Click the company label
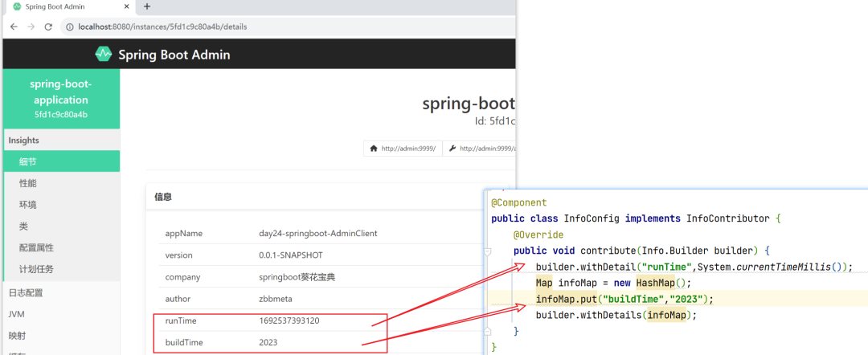The height and width of the screenshot is (355, 868). pos(182,277)
